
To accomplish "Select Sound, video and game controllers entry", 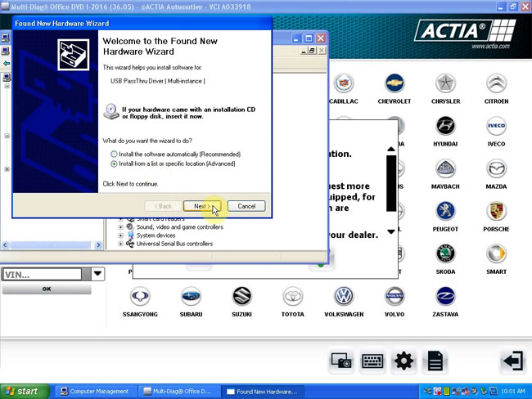I will tap(179, 227).
